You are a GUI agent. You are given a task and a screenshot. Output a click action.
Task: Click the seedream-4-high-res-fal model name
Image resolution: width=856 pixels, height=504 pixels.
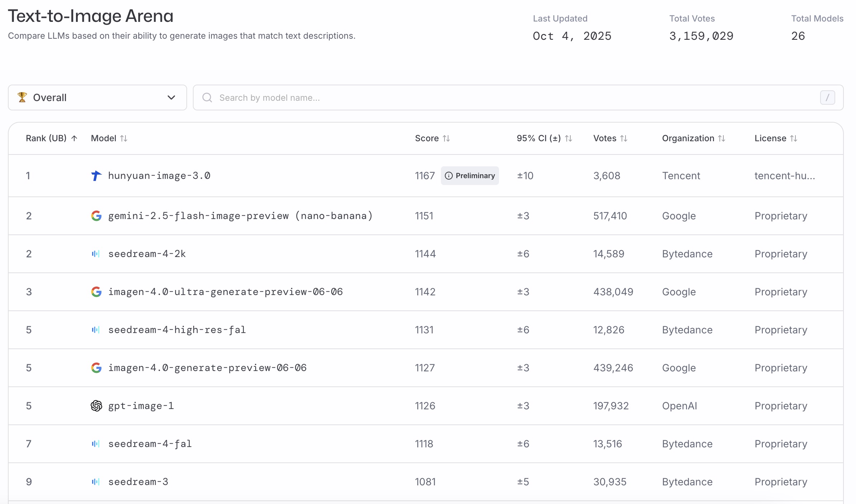[177, 330]
